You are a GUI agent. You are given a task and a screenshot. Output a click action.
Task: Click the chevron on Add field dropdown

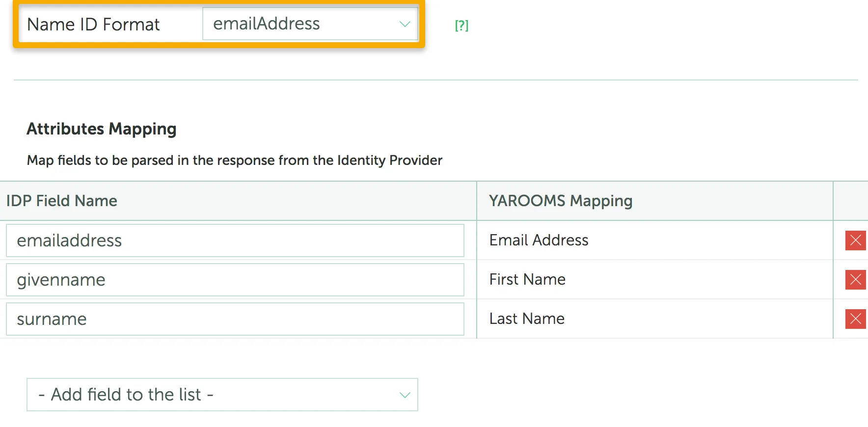click(404, 395)
